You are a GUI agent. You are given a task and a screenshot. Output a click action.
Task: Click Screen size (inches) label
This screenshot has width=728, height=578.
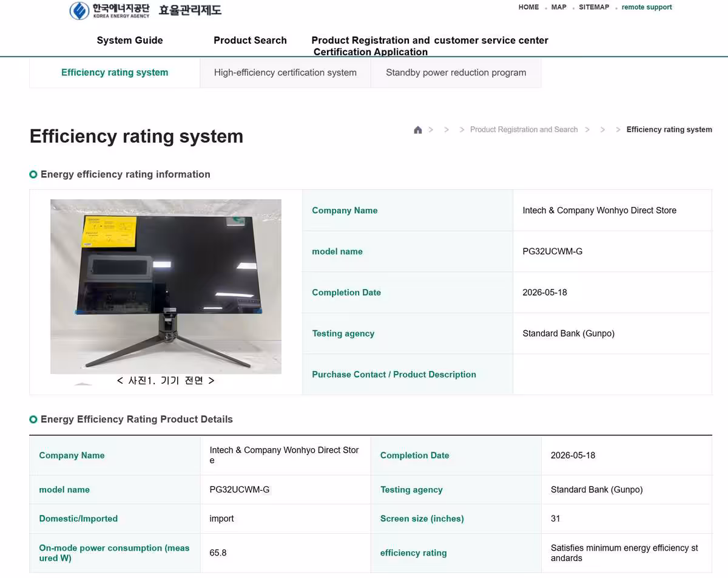(422, 519)
